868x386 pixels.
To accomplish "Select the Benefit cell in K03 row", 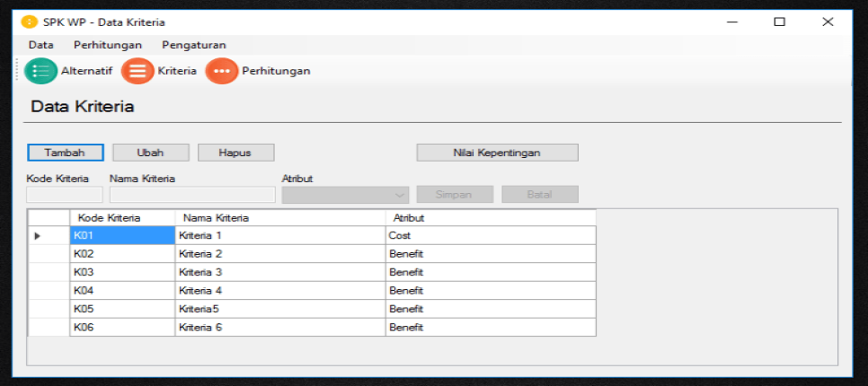I will pyautogui.click(x=491, y=272).
